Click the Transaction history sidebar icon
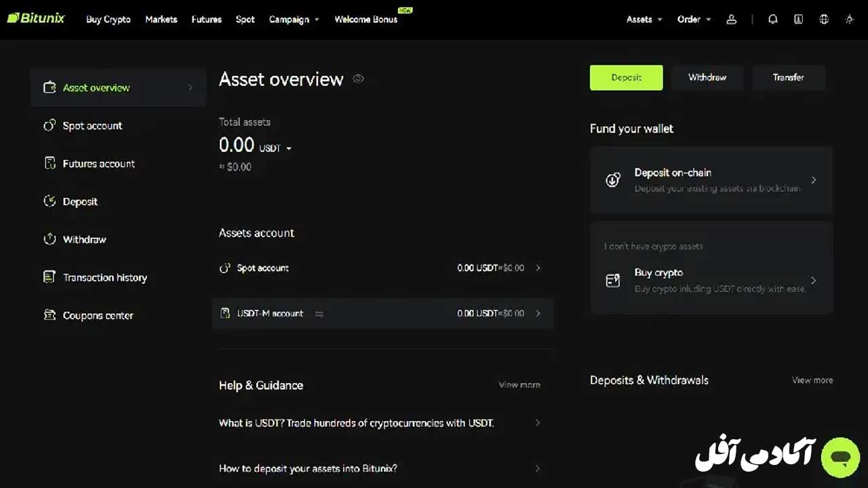The width and height of the screenshot is (868, 488). [x=49, y=277]
